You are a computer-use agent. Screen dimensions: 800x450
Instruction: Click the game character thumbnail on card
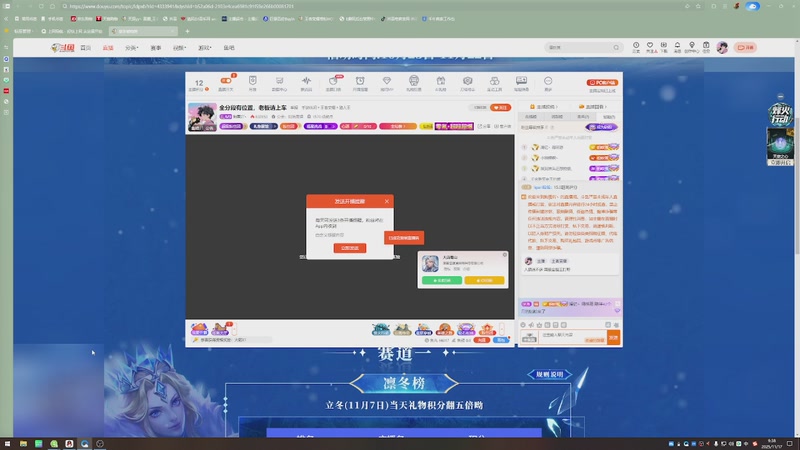430,264
